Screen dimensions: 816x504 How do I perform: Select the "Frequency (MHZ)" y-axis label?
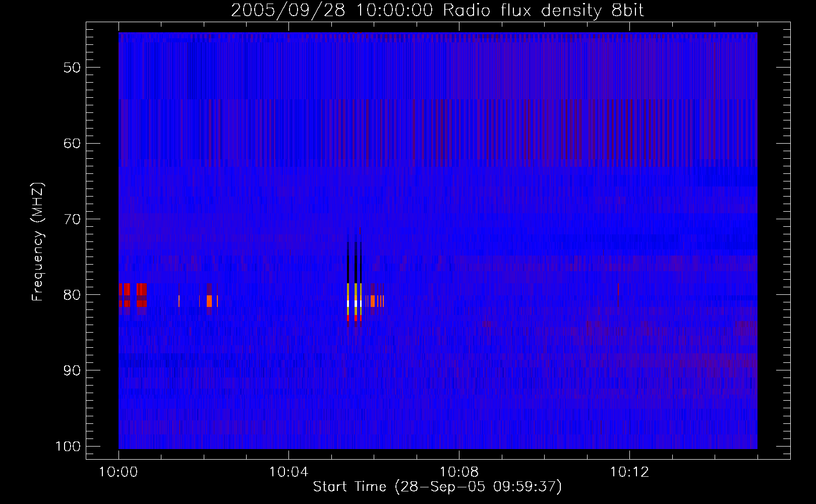click(x=38, y=242)
